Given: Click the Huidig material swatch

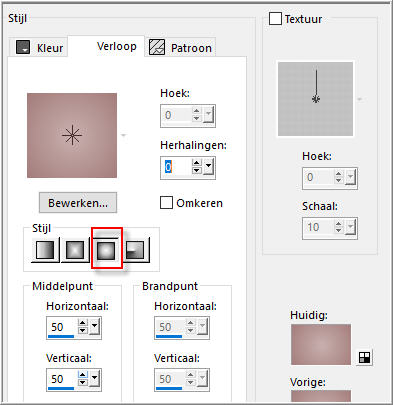Looking at the screenshot, I should [321, 344].
